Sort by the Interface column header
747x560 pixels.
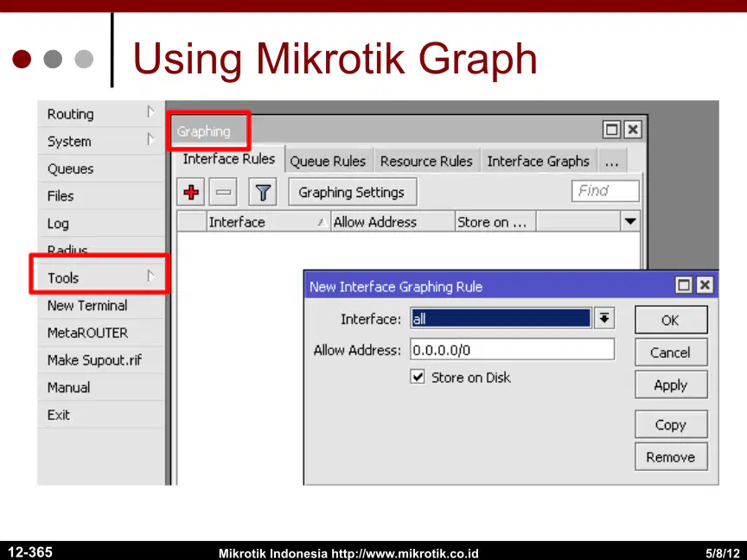pos(268,222)
